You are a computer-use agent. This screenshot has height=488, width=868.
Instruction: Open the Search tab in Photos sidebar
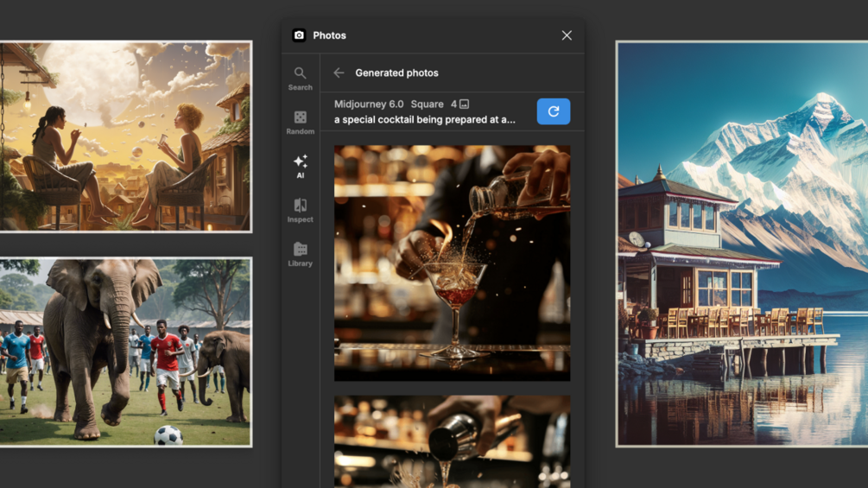[x=300, y=79]
